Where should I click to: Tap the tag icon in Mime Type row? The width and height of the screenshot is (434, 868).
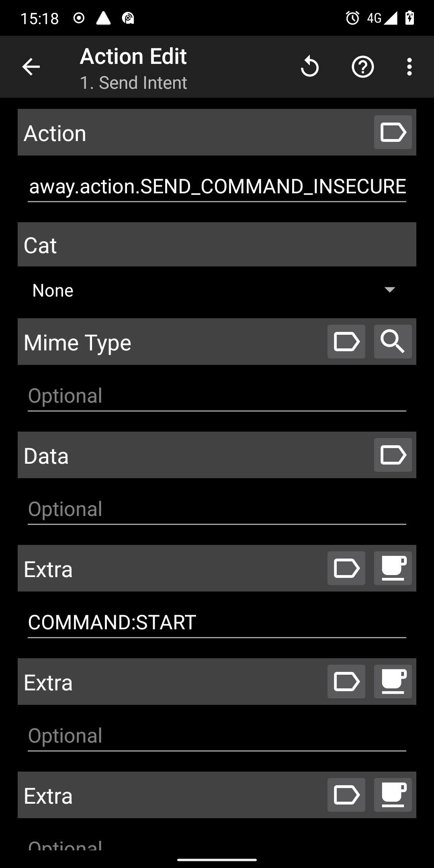click(346, 342)
